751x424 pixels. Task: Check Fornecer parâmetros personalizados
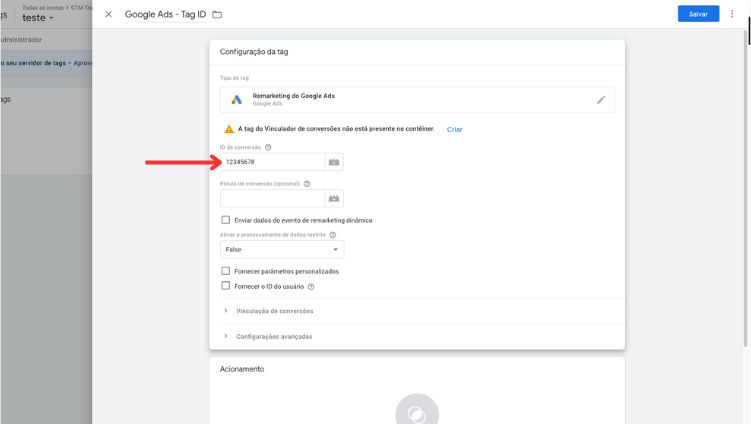coord(226,271)
